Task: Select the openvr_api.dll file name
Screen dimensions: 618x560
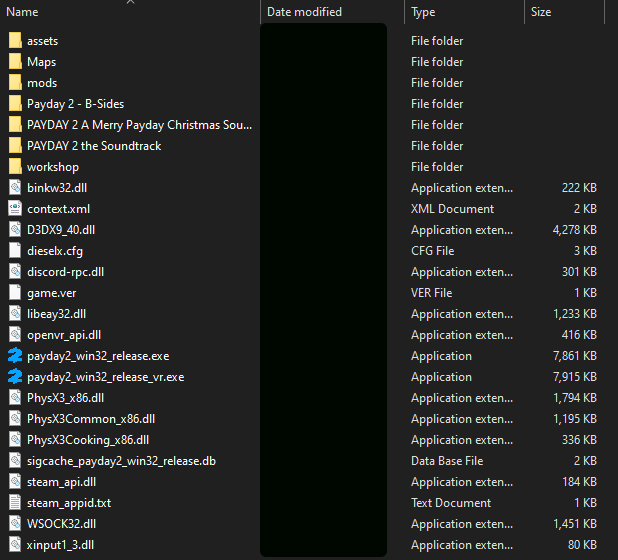Action: pos(64,335)
